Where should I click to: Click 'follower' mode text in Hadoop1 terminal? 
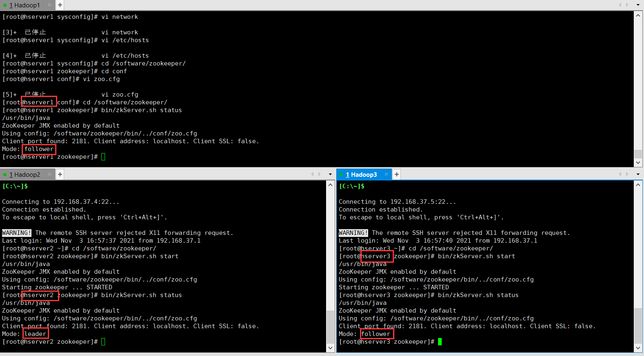point(39,149)
